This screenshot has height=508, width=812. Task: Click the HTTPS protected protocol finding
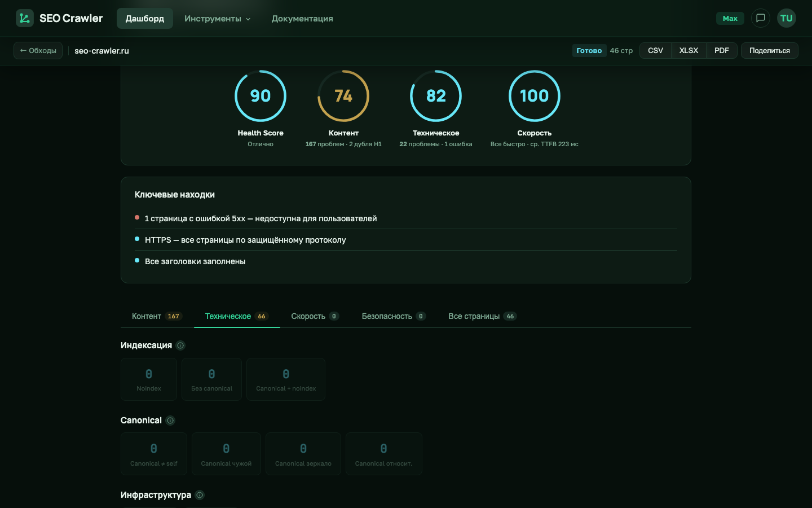[406, 240]
